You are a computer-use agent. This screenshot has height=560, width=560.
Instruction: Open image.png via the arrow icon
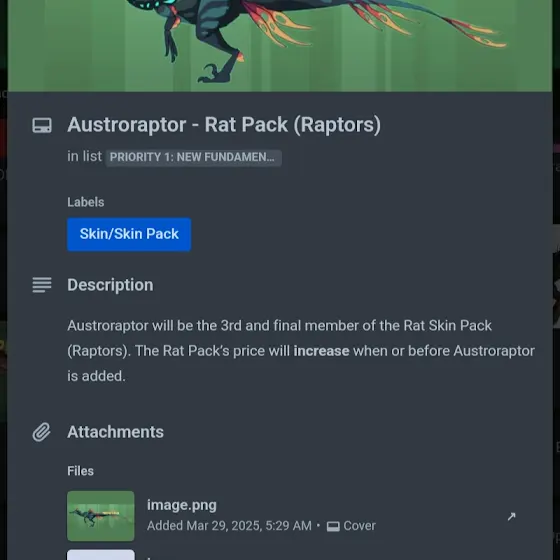click(511, 516)
